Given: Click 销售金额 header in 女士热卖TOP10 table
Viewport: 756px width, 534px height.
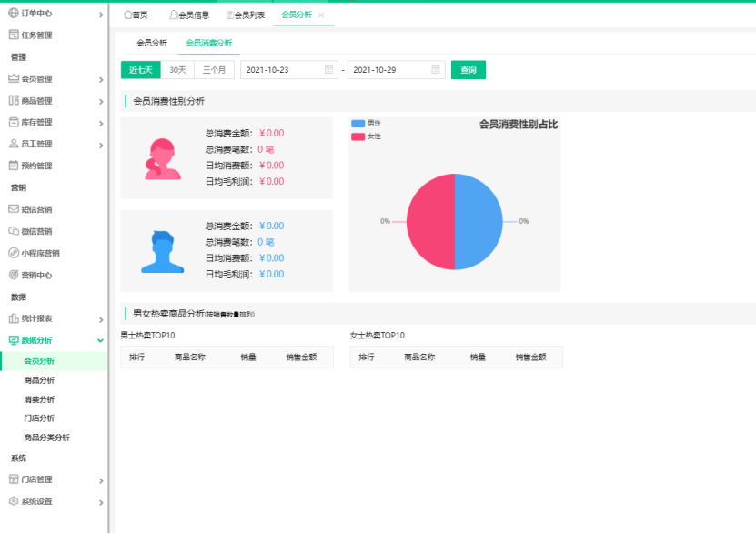Looking at the screenshot, I should coord(531,358).
